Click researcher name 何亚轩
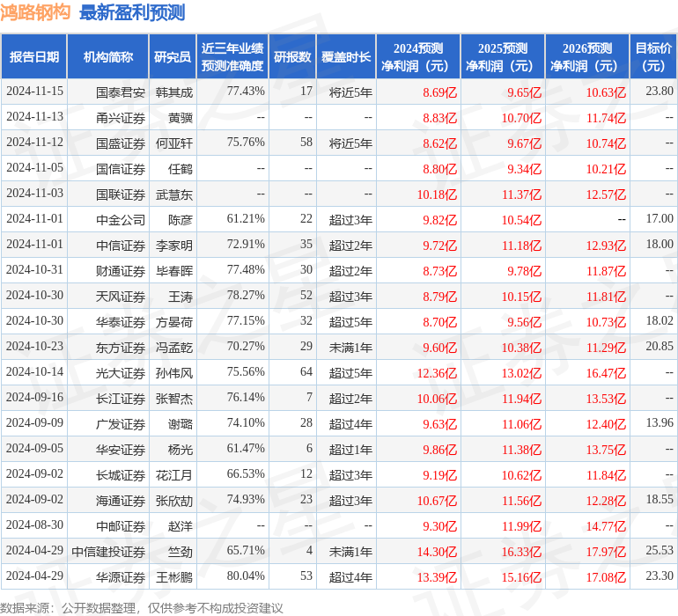This screenshot has height=616, width=678. (x=174, y=143)
